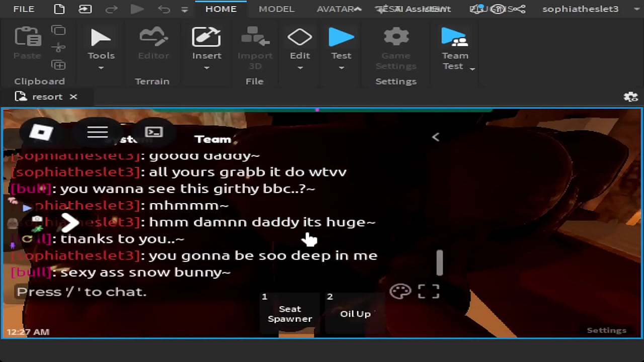Open the Team Test dropdown arrow
This screenshot has height=362, width=644.
point(472,68)
